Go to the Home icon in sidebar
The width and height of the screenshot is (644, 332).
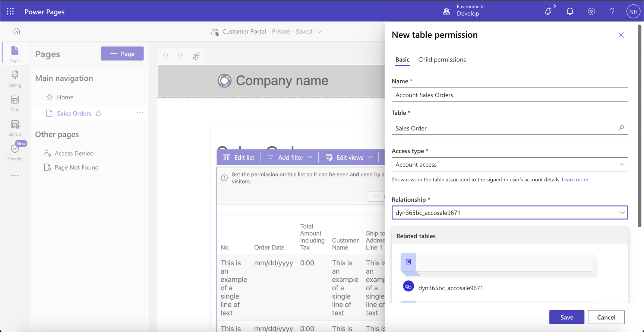pos(17,31)
